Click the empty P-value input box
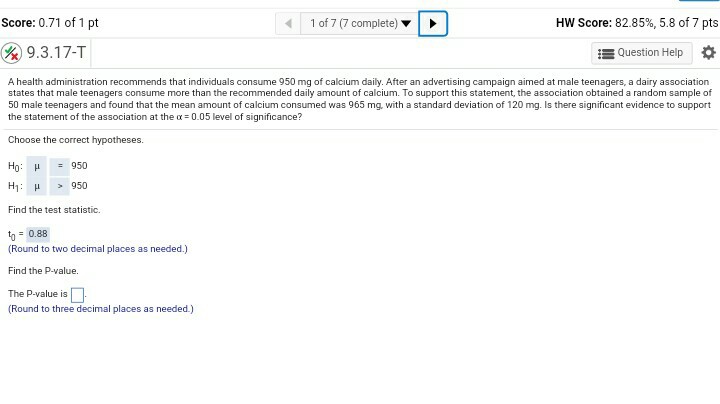The image size is (720, 404). pos(78,295)
